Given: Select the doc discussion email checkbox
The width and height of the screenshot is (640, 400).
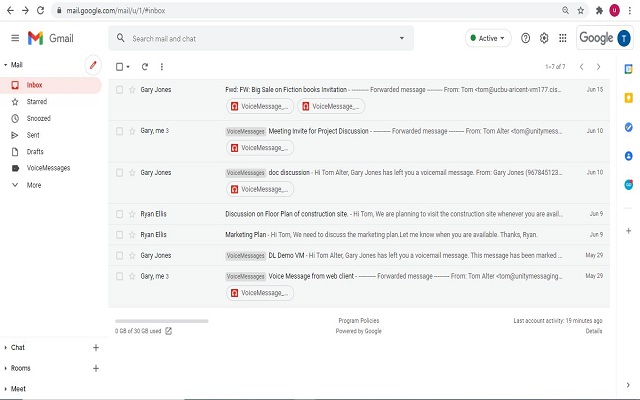Looking at the screenshot, I should 119,173.
